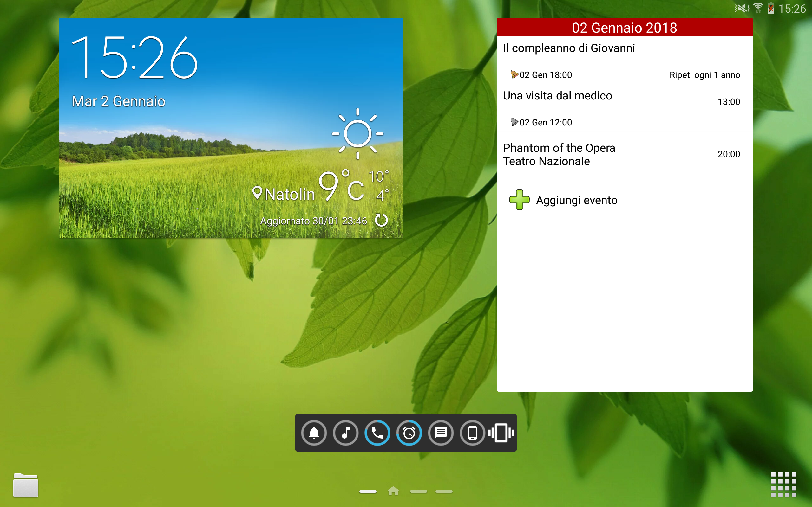
Task: Switch to the first home screen page indicator
Action: pyautogui.click(x=368, y=491)
